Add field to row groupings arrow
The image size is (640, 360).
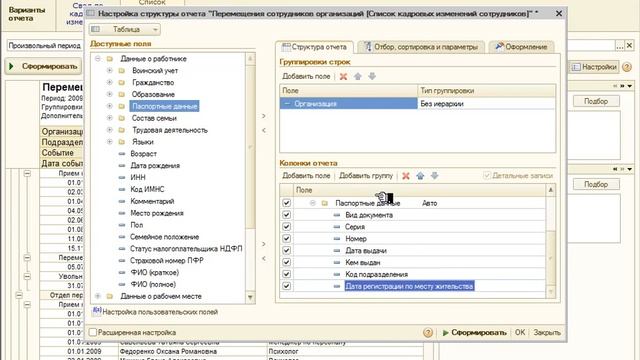[264, 116]
